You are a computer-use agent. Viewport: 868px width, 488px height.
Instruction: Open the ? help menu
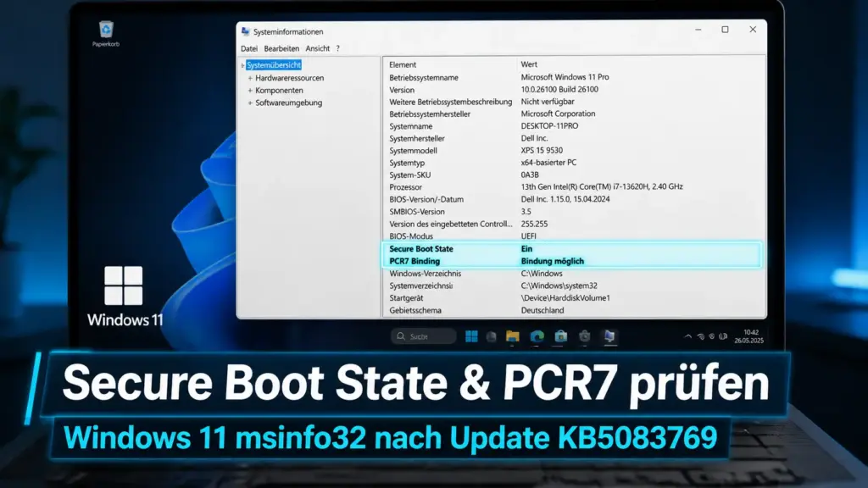pos(337,48)
